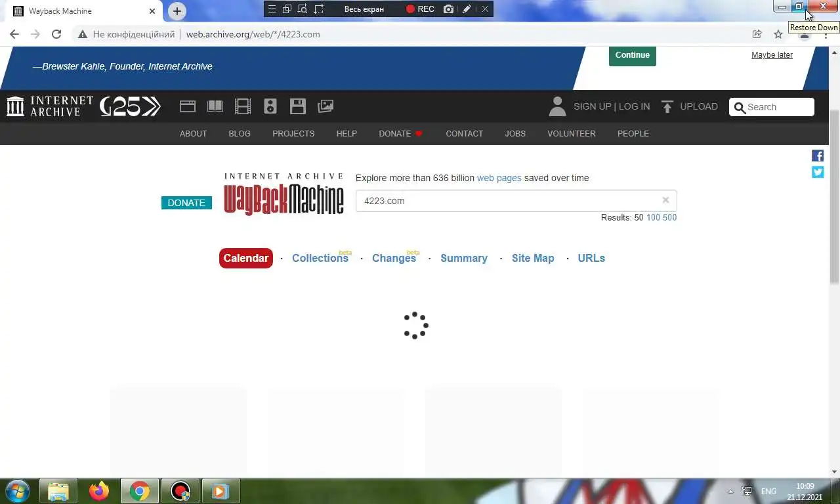This screenshot has height=504, width=840.
Task: Show 500 results
Action: click(x=669, y=217)
